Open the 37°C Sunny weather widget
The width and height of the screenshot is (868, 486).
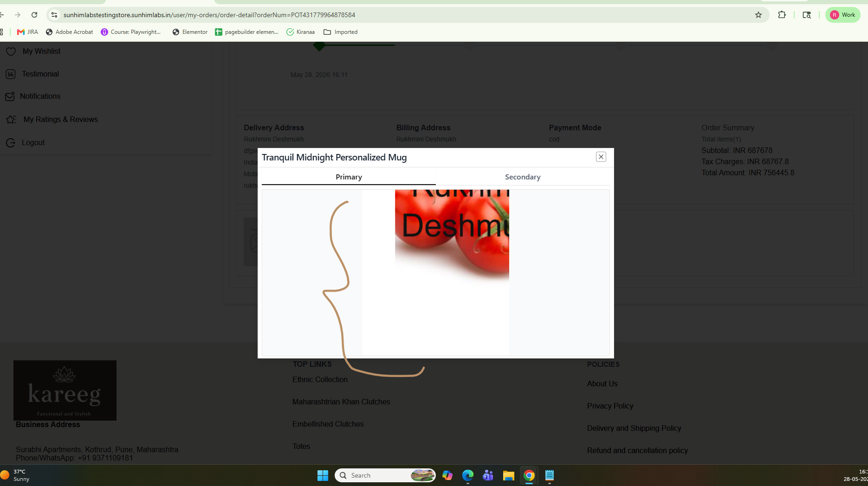pos(16,475)
